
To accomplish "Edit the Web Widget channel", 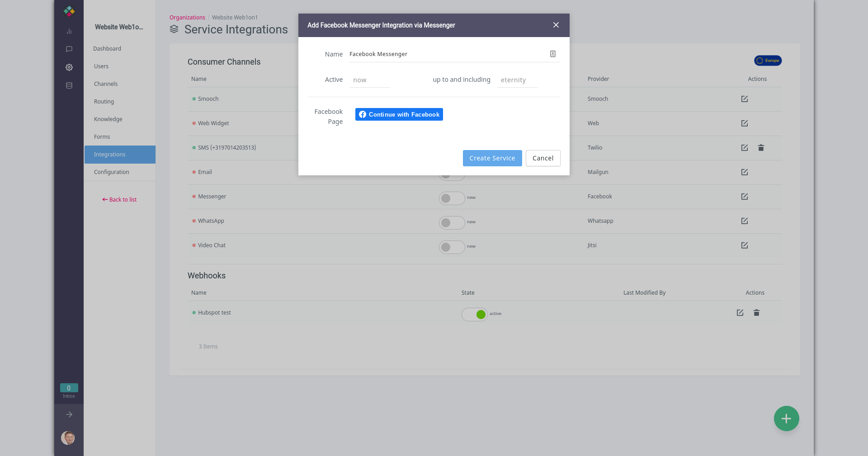I will click(745, 123).
